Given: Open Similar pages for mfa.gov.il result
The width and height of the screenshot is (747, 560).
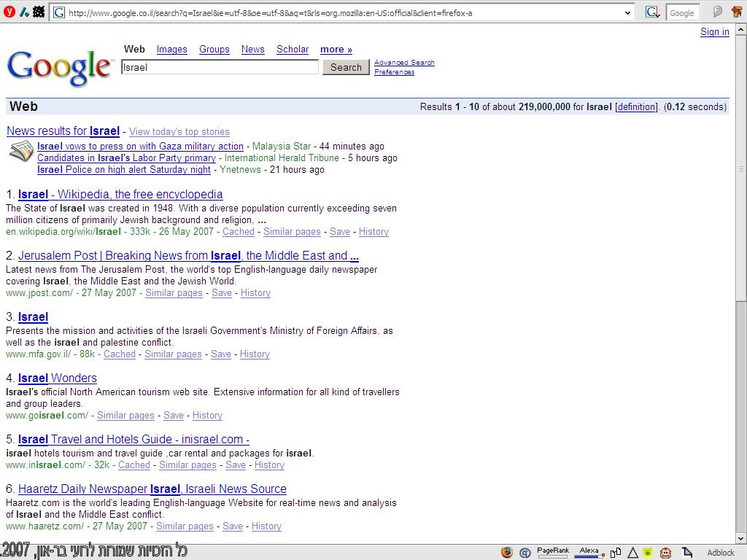Looking at the screenshot, I should (x=173, y=354).
